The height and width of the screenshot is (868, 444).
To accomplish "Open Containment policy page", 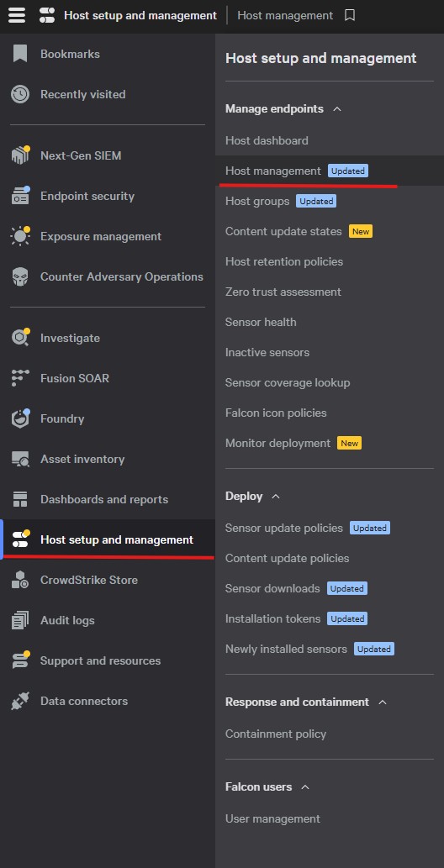I will tap(276, 734).
